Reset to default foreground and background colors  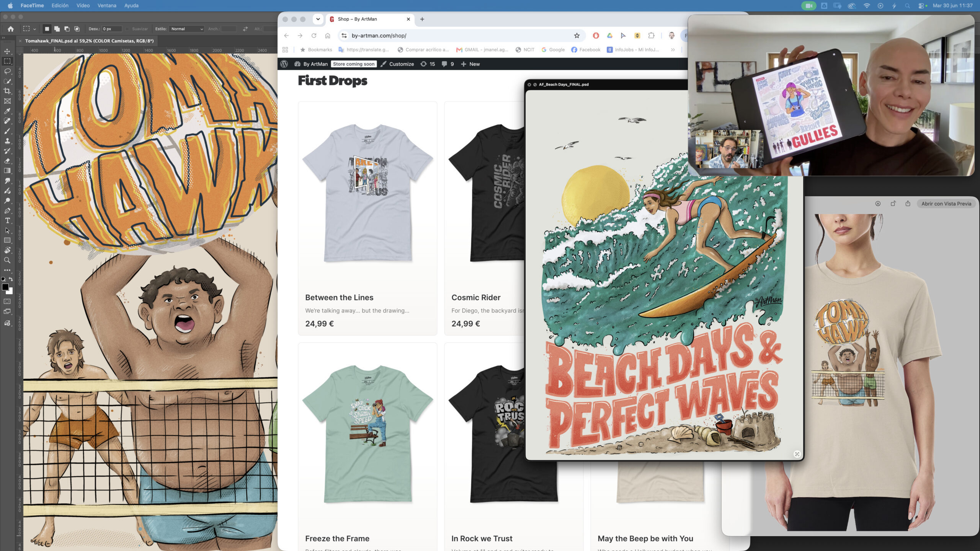(3, 279)
